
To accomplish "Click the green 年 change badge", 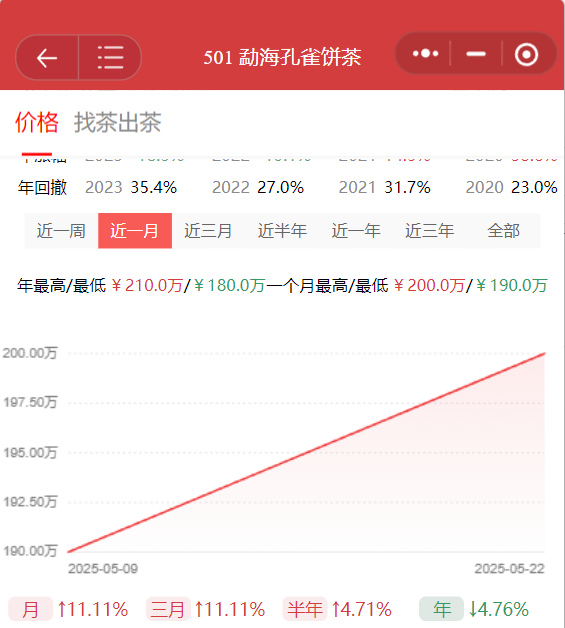I will point(442,609).
